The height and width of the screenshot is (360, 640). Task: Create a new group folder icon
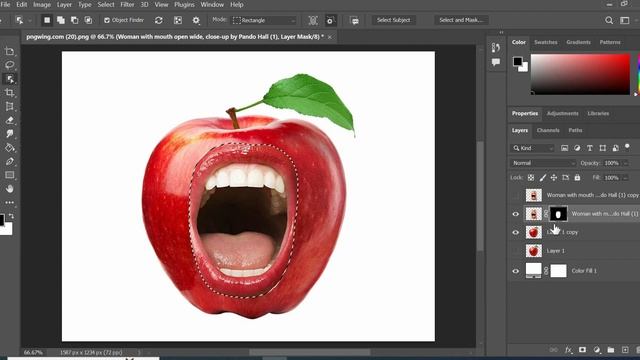pos(611,350)
